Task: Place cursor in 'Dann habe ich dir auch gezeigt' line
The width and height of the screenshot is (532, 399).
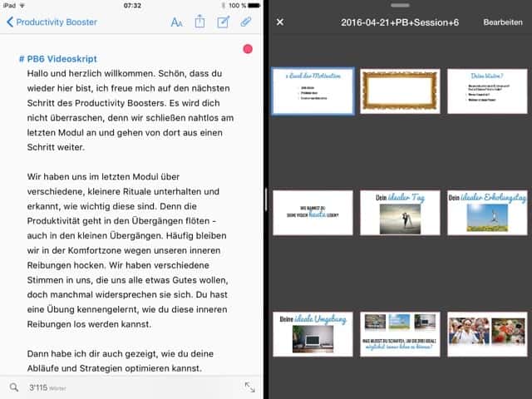Action: coord(121,354)
